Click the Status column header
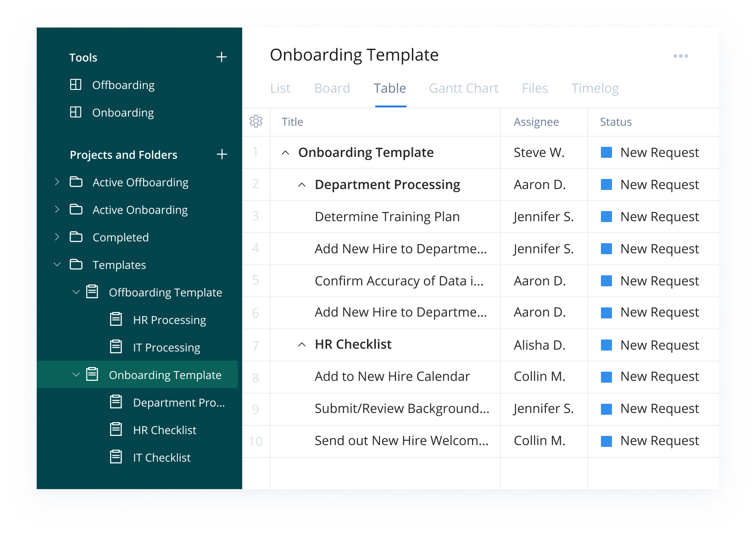756x535 pixels. pos(616,122)
